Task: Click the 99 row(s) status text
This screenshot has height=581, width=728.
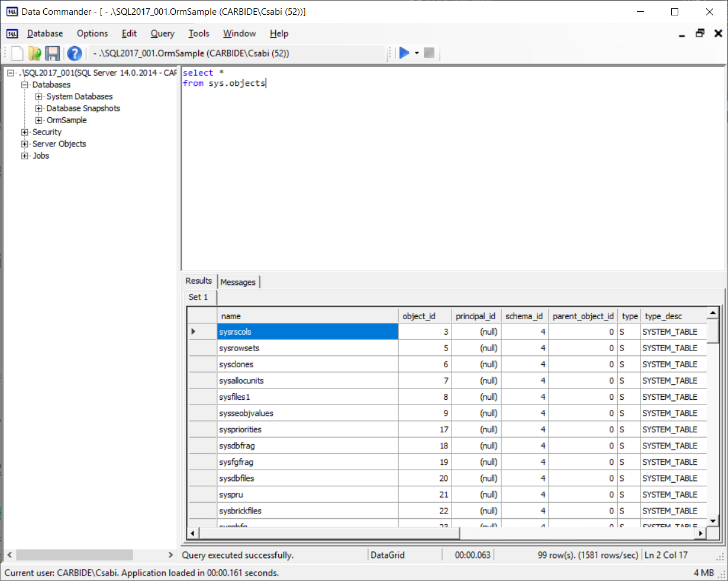Action: click(x=588, y=555)
